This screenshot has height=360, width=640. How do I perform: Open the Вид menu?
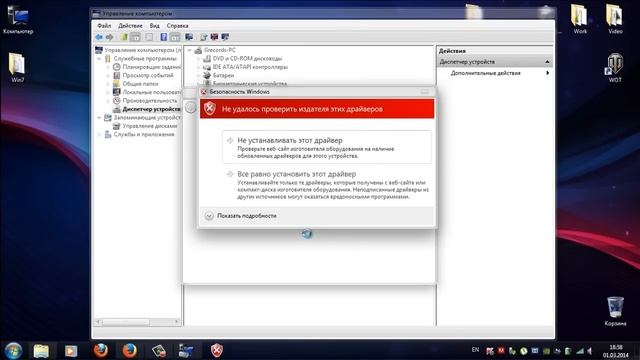155,26
